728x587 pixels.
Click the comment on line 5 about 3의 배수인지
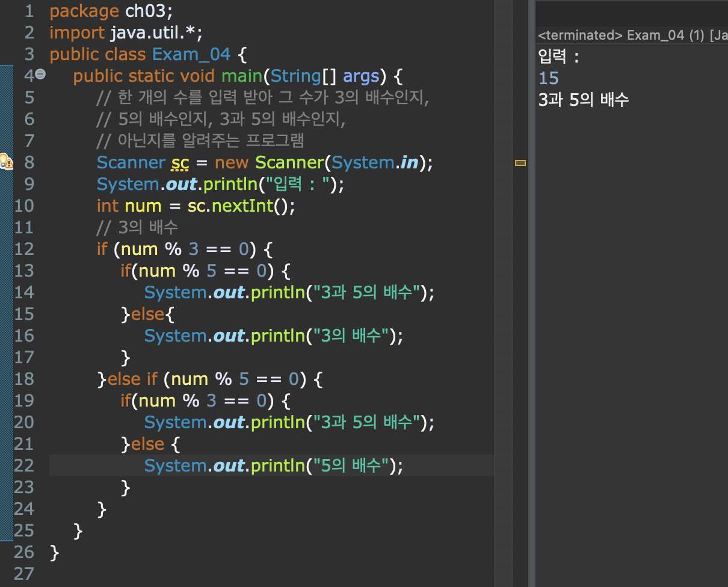[x=263, y=97]
